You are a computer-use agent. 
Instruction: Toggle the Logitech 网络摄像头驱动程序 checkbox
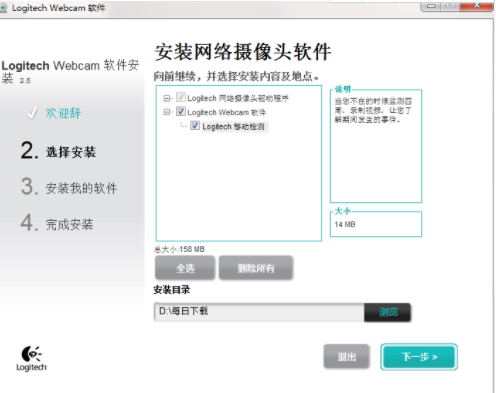point(181,97)
